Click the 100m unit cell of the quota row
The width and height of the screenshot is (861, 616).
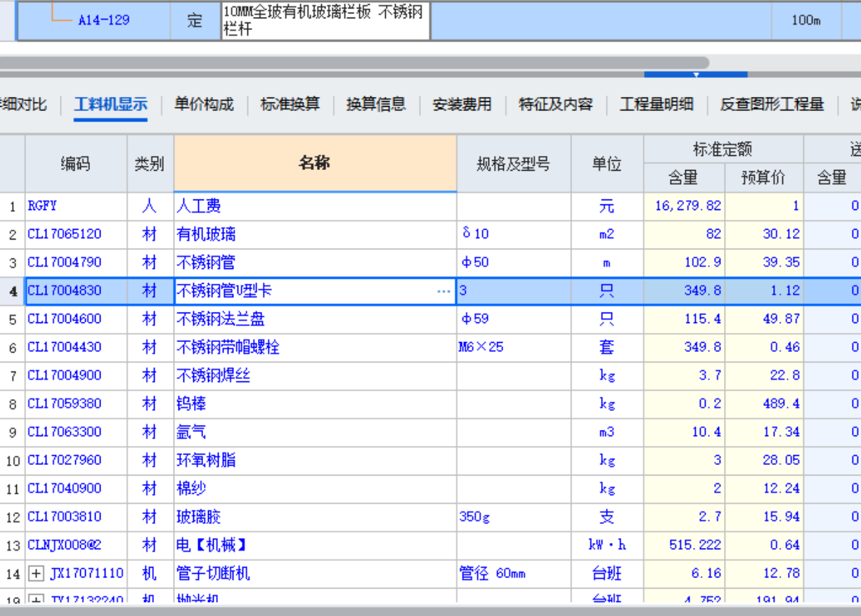point(805,20)
